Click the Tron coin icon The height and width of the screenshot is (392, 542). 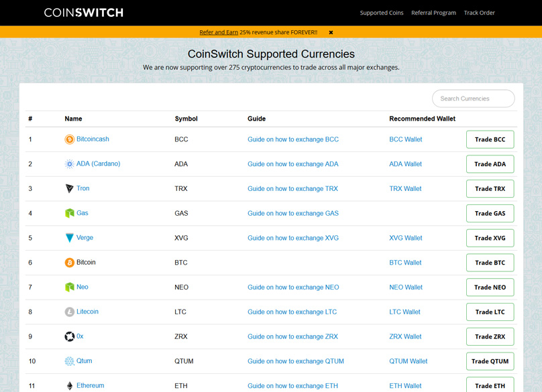click(x=70, y=188)
